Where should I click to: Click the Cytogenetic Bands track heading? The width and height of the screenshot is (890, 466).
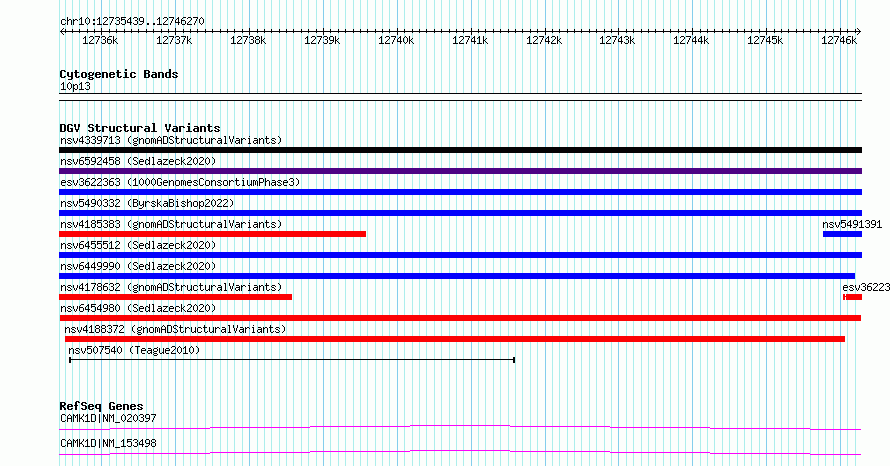[x=119, y=74]
